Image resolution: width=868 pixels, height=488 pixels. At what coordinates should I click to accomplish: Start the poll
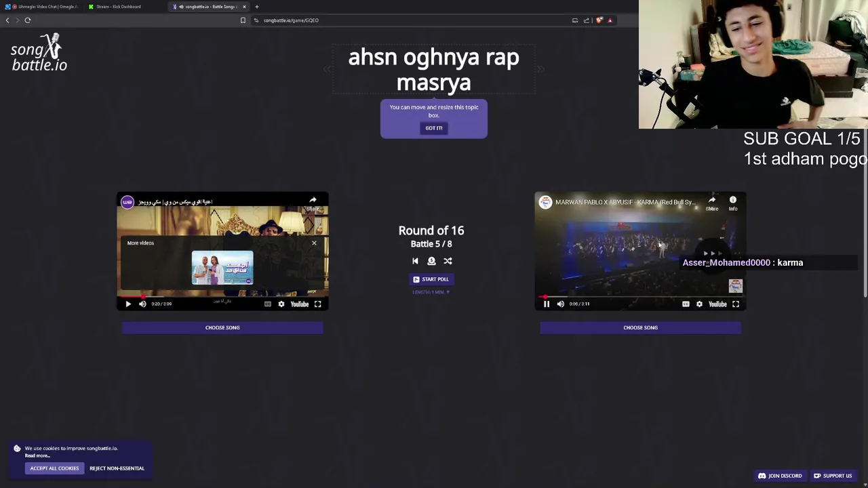(431, 279)
